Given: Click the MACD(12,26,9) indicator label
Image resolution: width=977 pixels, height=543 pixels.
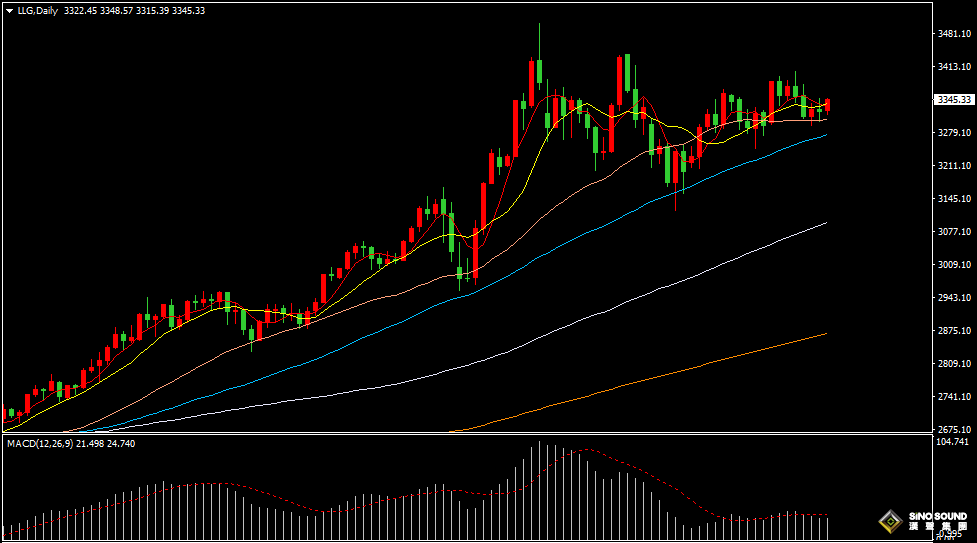Looking at the screenshot, I should pyautogui.click(x=40, y=443).
